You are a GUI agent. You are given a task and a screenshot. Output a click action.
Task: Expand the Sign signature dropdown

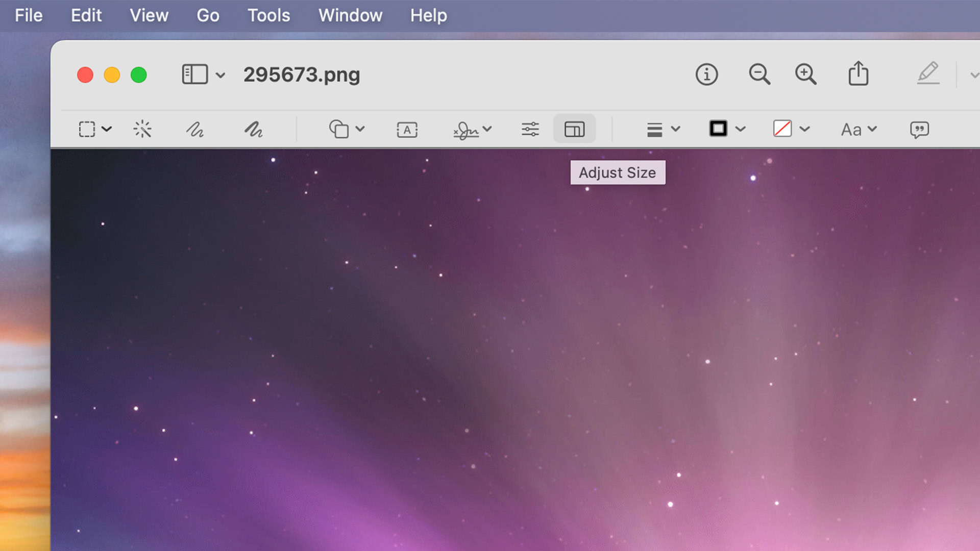pos(472,130)
